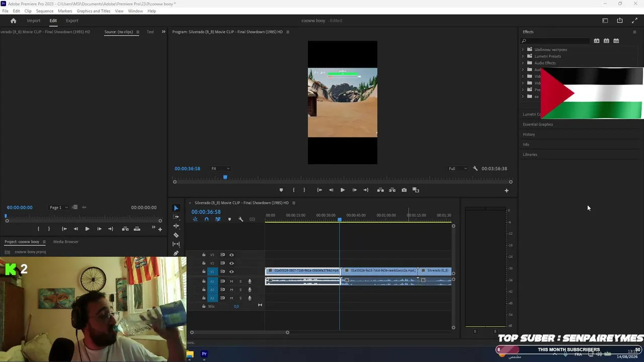Open the Graphics and Titles menu
Viewport: 644px width, 362px height.
click(x=94, y=11)
